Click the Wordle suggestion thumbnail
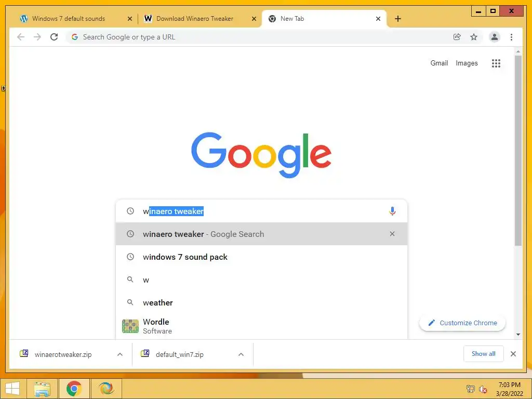 tap(130, 326)
